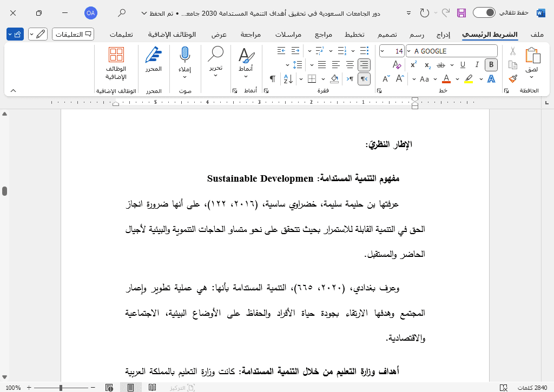Decrease font size with the smaller A
This screenshot has width=554, height=392.
pos(386,79)
